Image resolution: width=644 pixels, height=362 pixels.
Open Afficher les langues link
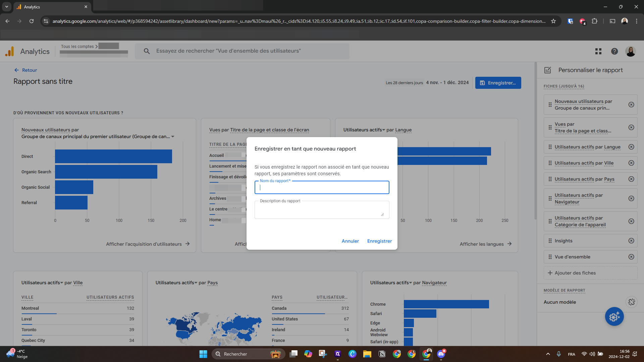pos(486,244)
